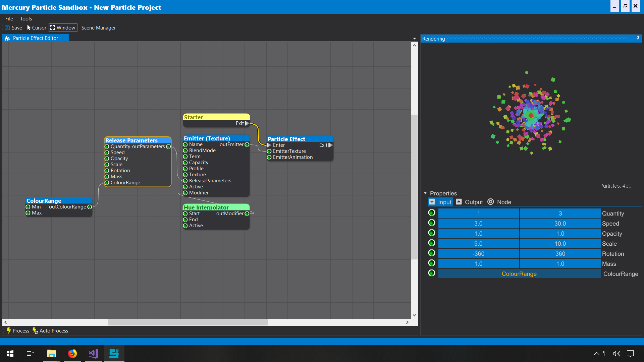This screenshot has width=644, height=362.
Task: Open the Tools menu
Action: 26,19
